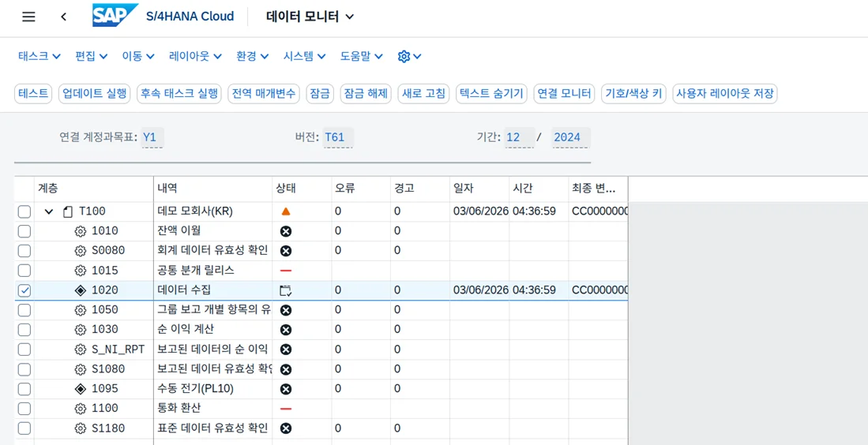Click the gear icon of task S1180
This screenshot has width=868, height=445.
click(x=81, y=428)
